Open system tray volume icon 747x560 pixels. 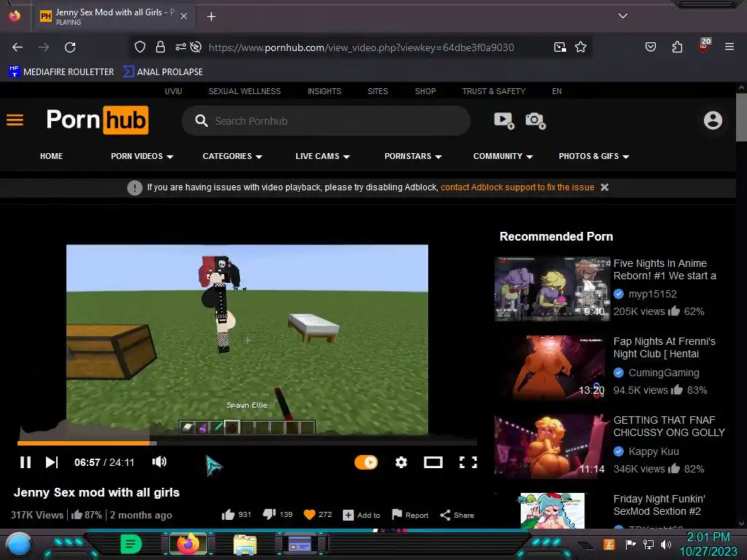666,544
